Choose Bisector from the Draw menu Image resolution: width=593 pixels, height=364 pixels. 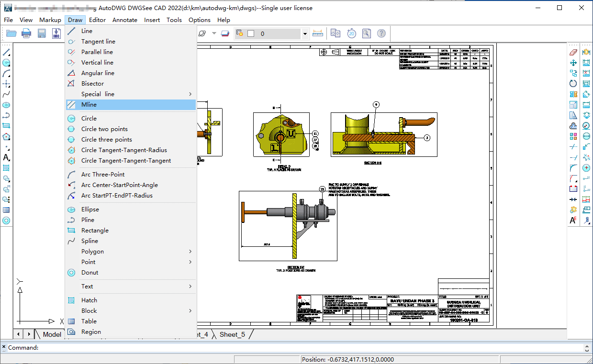[x=131, y=84]
